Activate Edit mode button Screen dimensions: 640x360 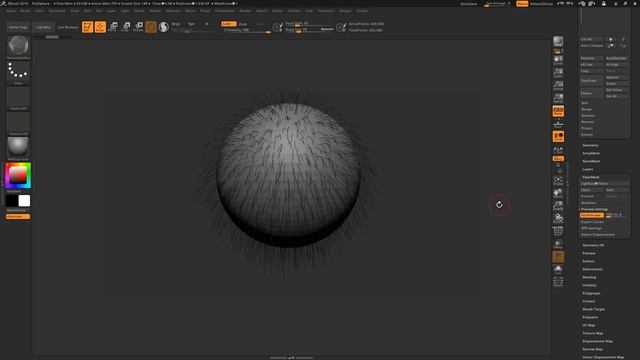[87, 27]
